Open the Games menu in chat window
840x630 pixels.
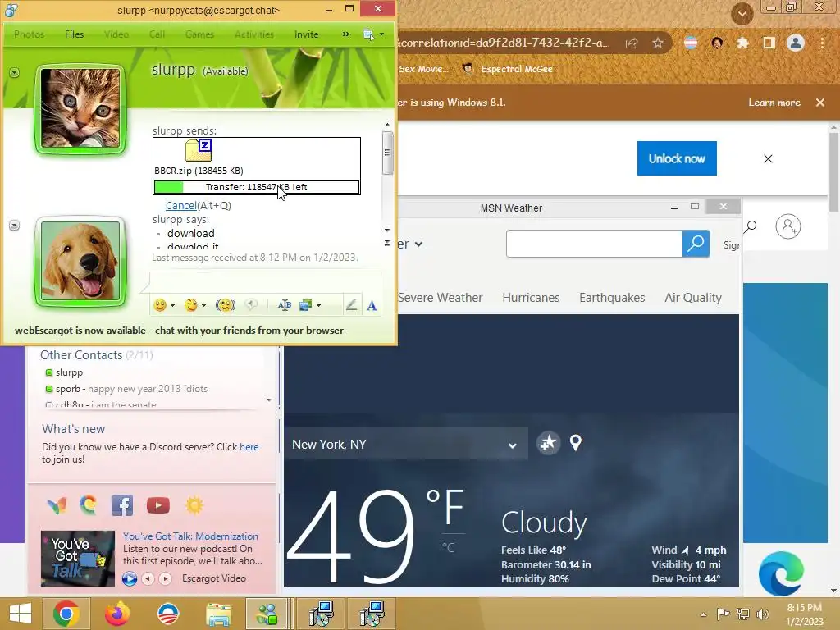(199, 34)
